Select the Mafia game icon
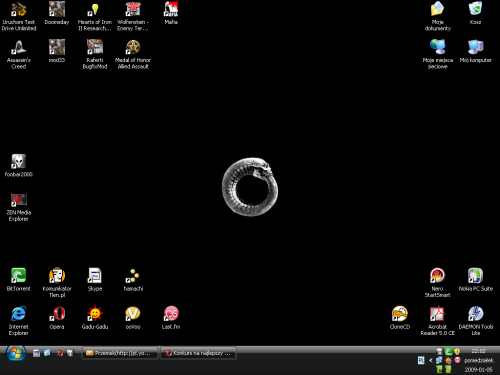The height and width of the screenshot is (375, 500). (x=171, y=13)
